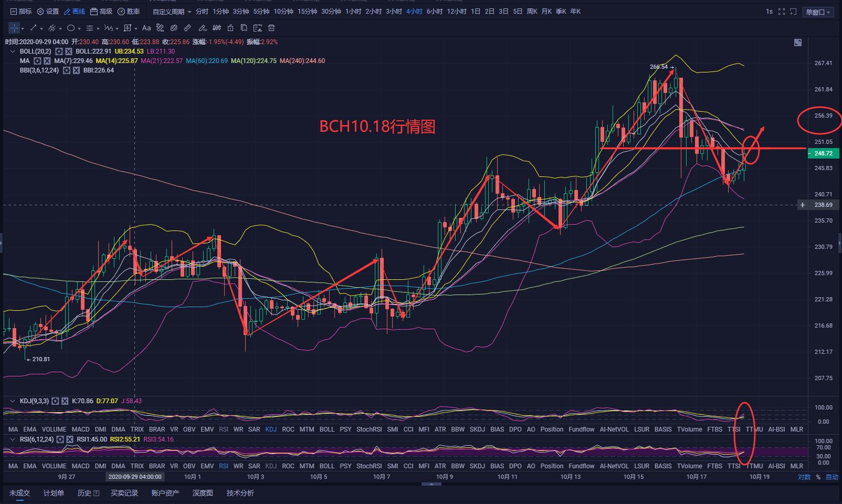Switch to 账户资产 account assets tab

pyautogui.click(x=165, y=493)
